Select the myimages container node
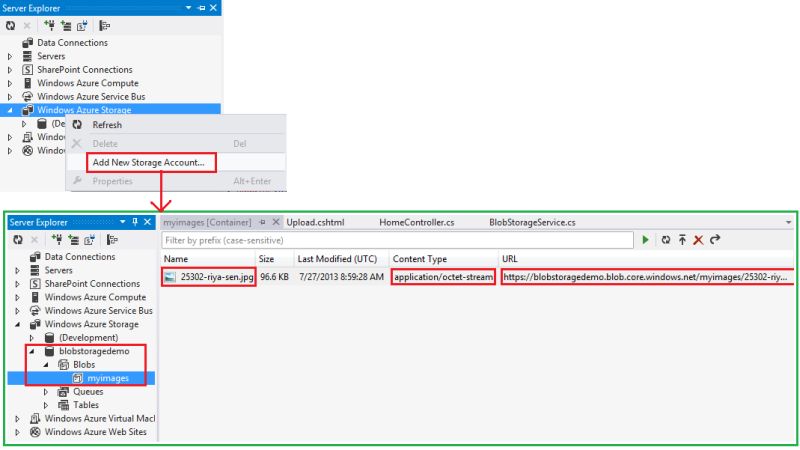This screenshot has width=800, height=450. [108, 378]
